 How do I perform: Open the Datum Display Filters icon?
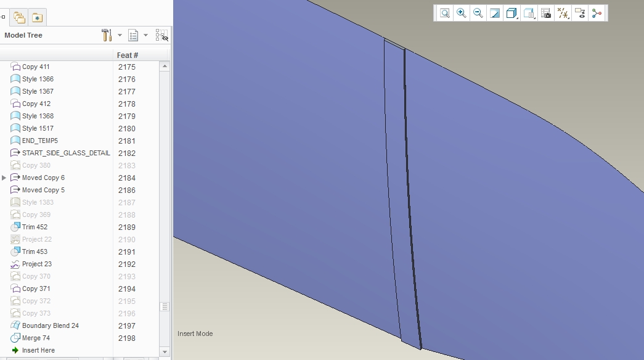(563, 13)
